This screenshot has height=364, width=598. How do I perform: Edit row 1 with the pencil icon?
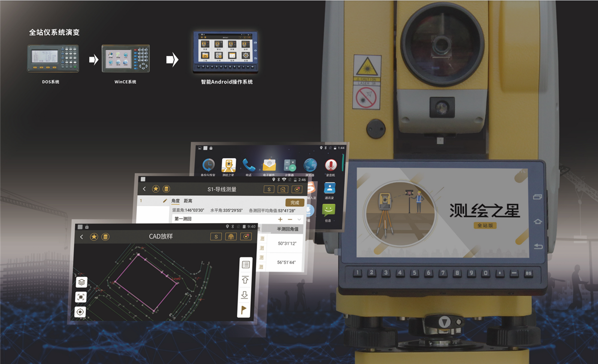click(165, 201)
